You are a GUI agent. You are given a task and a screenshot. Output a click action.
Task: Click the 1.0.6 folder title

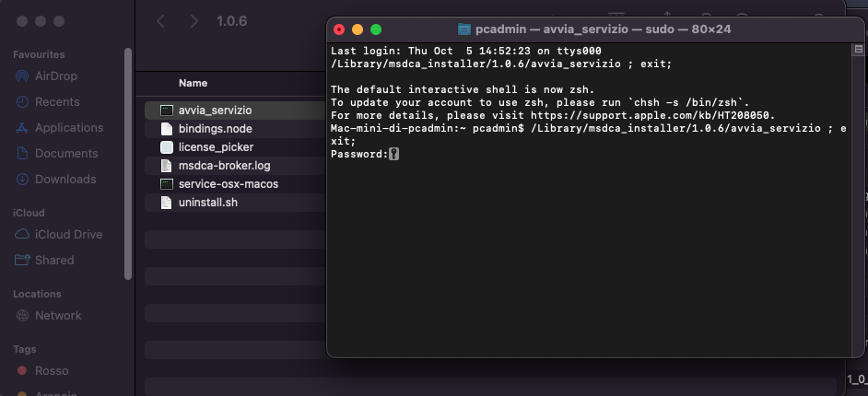tap(232, 21)
